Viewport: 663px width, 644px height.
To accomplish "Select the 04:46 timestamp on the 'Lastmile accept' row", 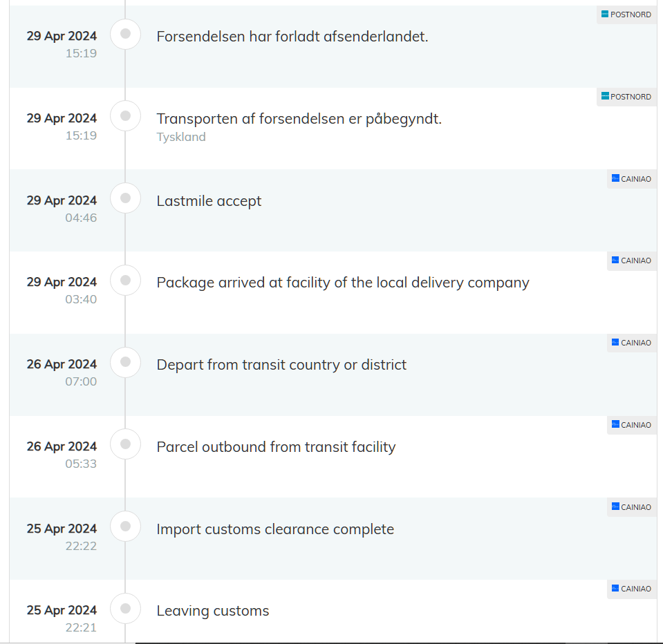I will pos(81,218).
